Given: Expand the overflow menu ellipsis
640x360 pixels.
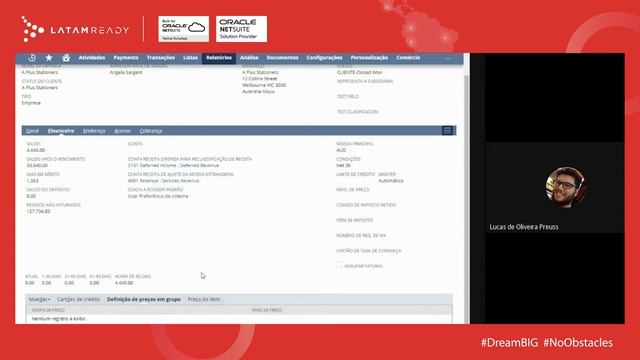Looking at the screenshot, I should [448, 58].
